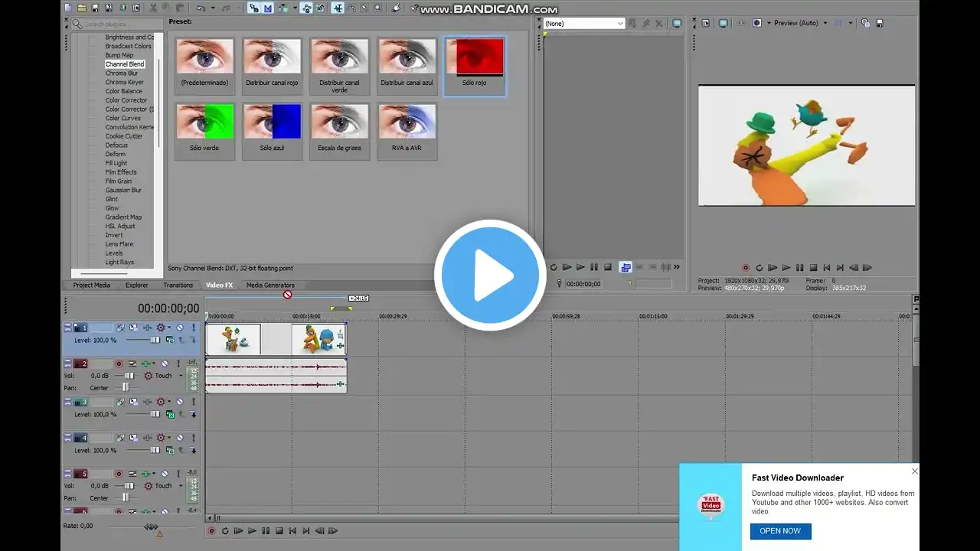Open the Preview (Auto) quality dropdown

point(825,23)
